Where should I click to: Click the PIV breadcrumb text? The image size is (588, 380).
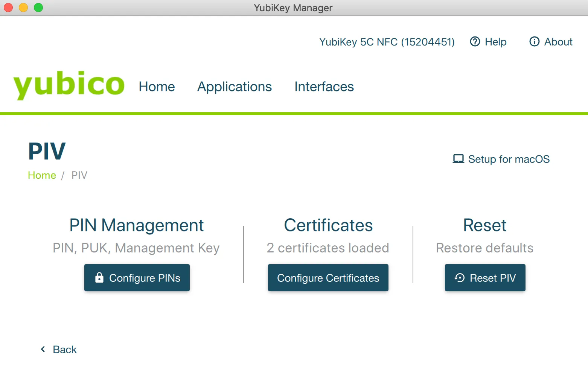[79, 175]
